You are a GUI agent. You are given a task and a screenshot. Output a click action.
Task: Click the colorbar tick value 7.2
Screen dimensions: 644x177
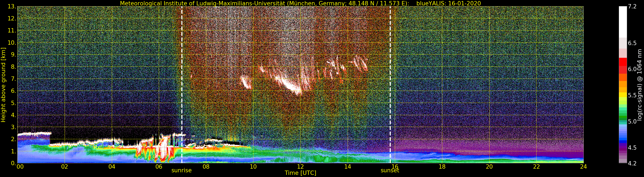coord(632,6)
